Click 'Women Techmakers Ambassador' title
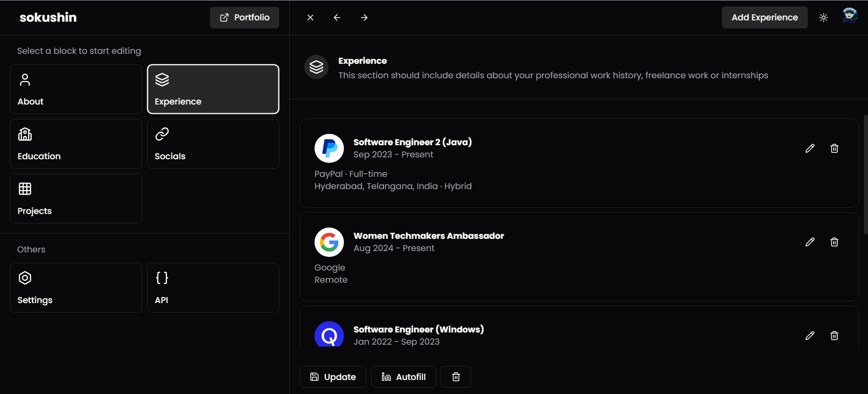The height and width of the screenshot is (394, 868). [429, 236]
